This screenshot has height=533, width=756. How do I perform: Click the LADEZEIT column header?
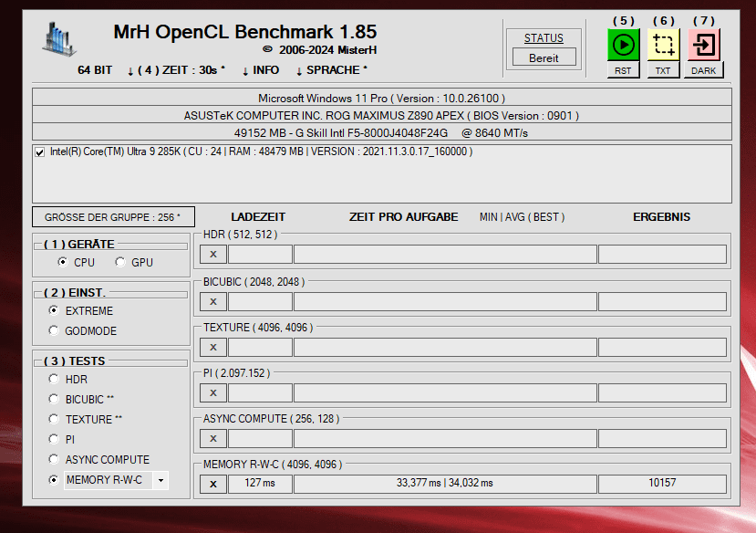[258, 217]
